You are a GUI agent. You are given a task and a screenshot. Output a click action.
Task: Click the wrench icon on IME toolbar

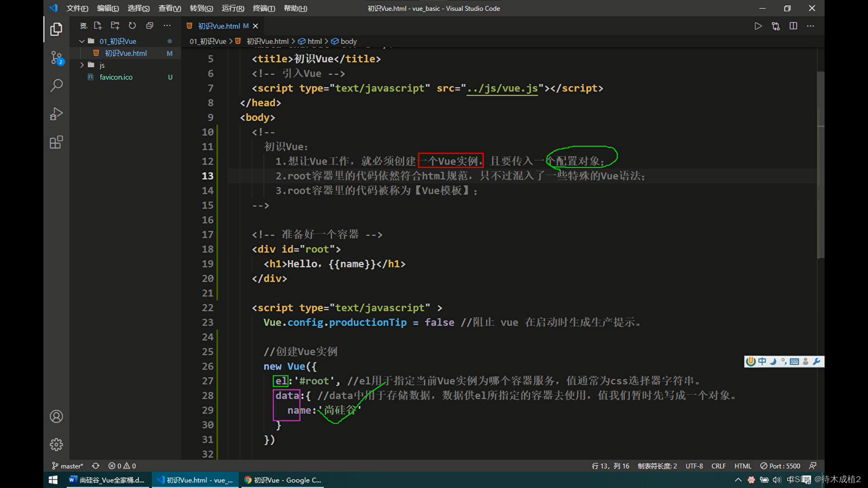pyautogui.click(x=816, y=361)
